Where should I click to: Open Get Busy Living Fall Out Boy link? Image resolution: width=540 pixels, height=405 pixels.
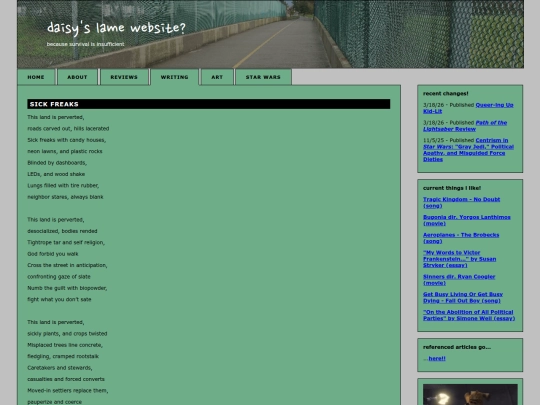tap(463, 298)
